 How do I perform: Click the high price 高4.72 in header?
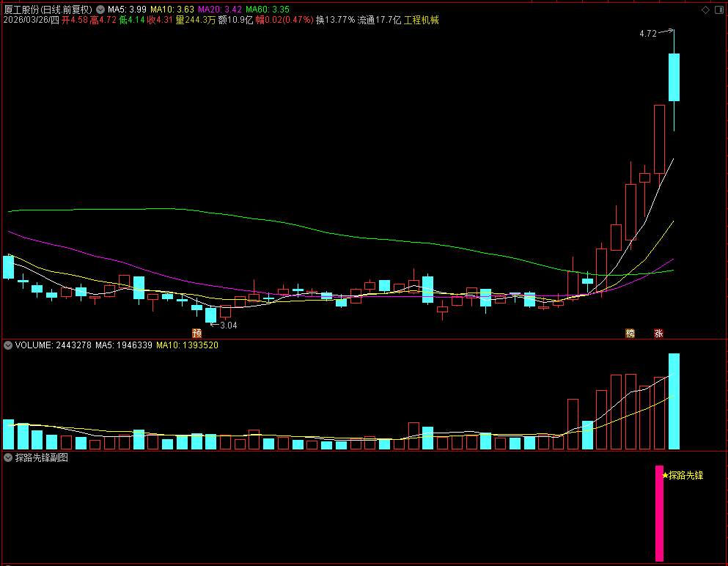click(x=103, y=20)
